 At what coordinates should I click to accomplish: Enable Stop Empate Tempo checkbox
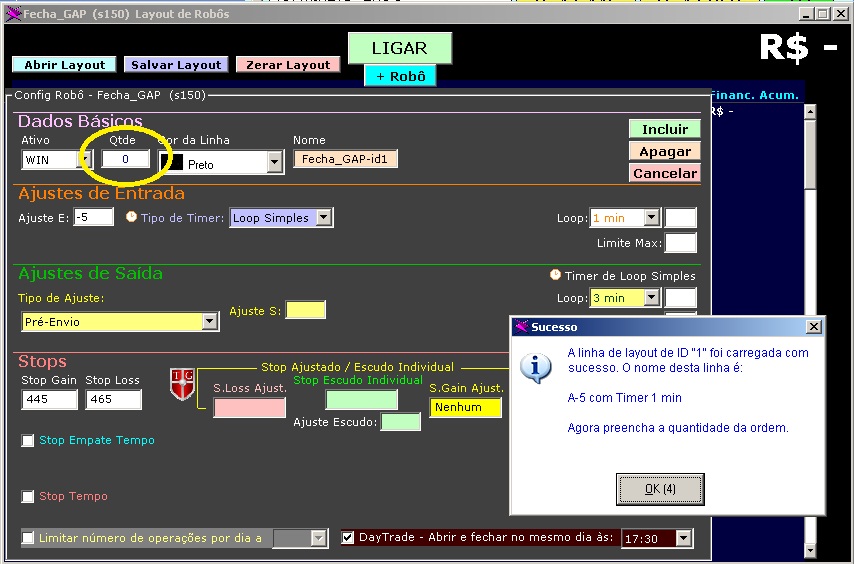[x=28, y=441]
